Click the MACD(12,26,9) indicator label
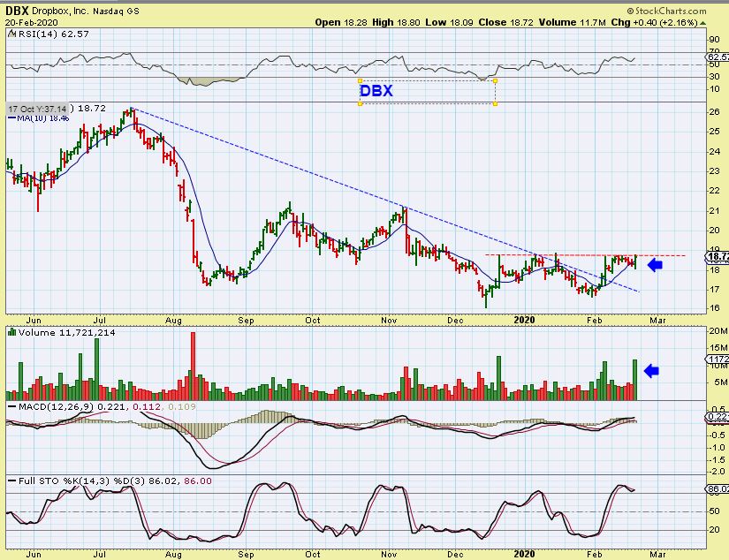Viewport: 729px width, 560px height. tap(56, 406)
